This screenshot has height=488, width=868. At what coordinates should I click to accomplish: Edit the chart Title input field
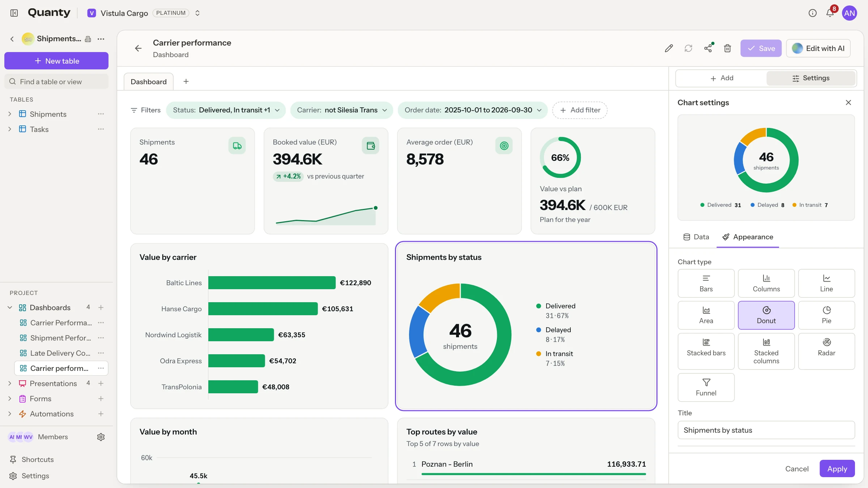(766, 430)
